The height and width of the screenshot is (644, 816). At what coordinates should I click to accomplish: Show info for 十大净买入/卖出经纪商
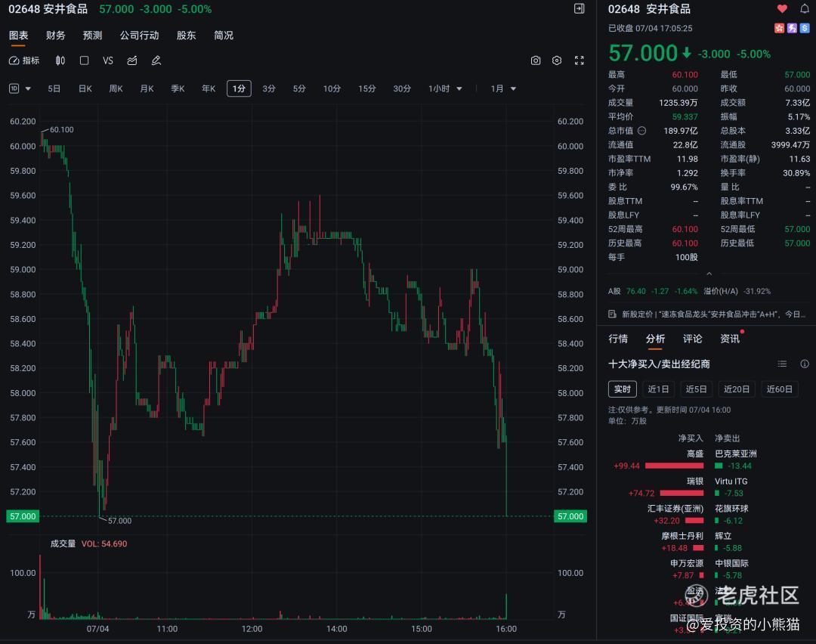click(x=805, y=364)
